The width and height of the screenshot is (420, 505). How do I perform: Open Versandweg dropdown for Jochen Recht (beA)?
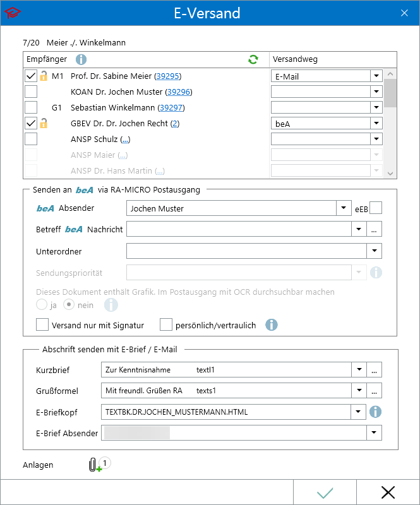pyautogui.click(x=376, y=123)
